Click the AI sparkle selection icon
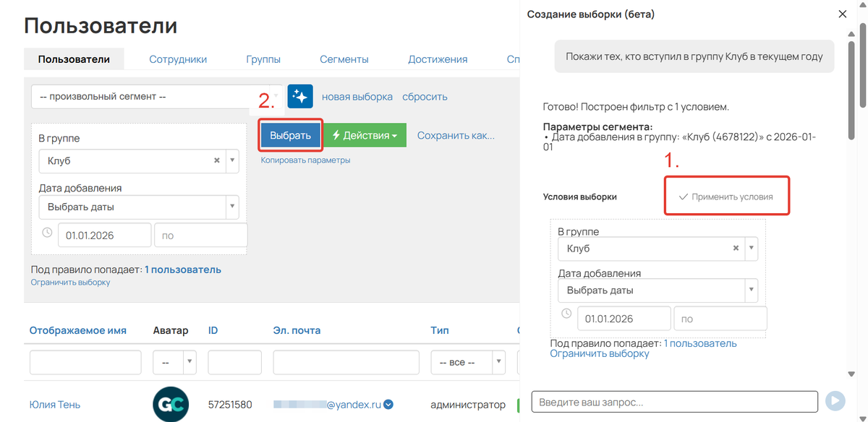Screen dimensions: 868x422 click(300, 96)
